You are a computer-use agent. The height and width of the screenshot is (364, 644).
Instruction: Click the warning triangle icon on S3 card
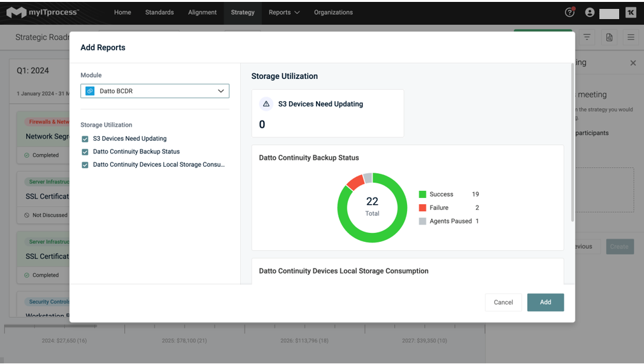point(266,104)
